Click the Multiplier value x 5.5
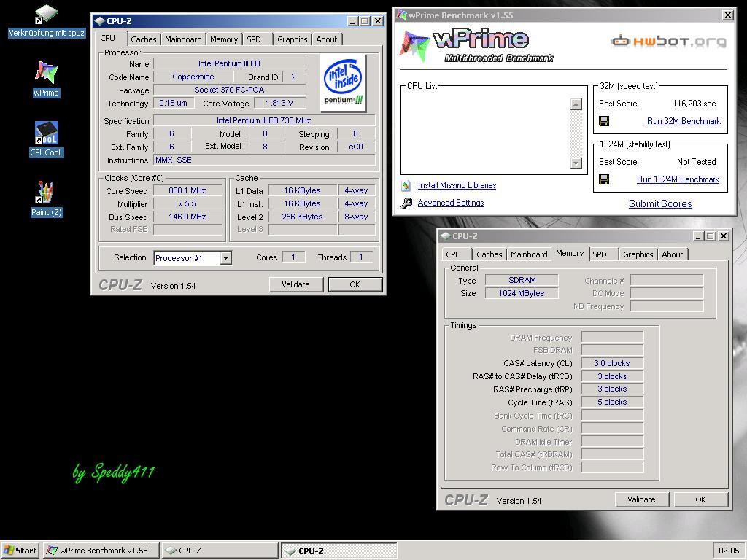747x560 pixels. coord(187,204)
